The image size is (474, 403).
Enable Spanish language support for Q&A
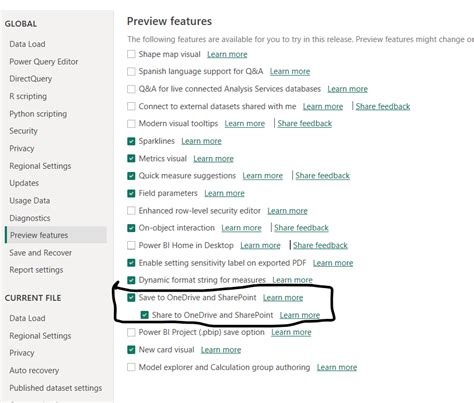tap(131, 71)
